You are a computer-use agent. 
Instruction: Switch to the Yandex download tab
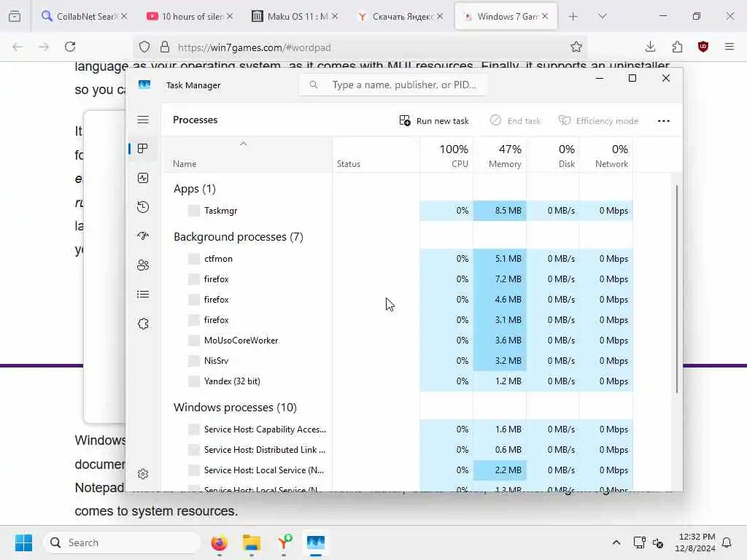[400, 16]
